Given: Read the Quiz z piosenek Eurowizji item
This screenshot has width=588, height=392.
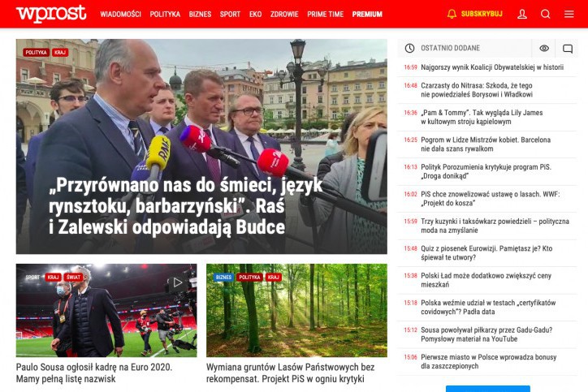Looking at the screenshot, I should [487, 253].
